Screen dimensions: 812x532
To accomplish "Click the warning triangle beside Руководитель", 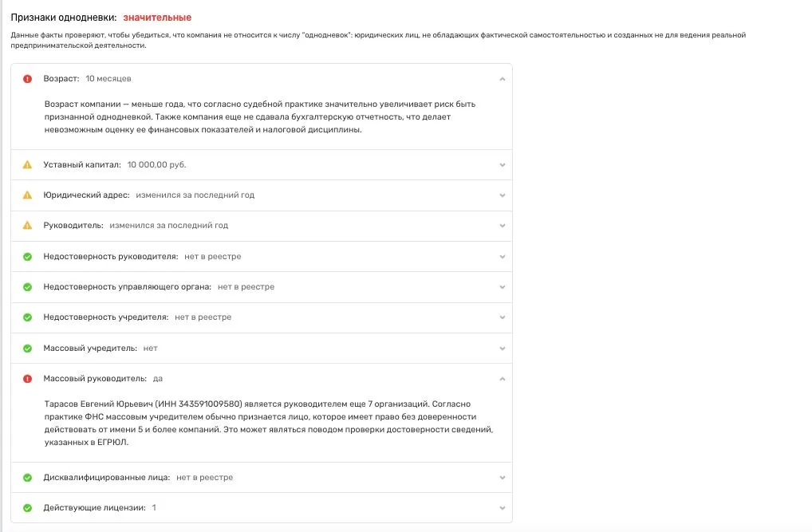I will coord(27,226).
